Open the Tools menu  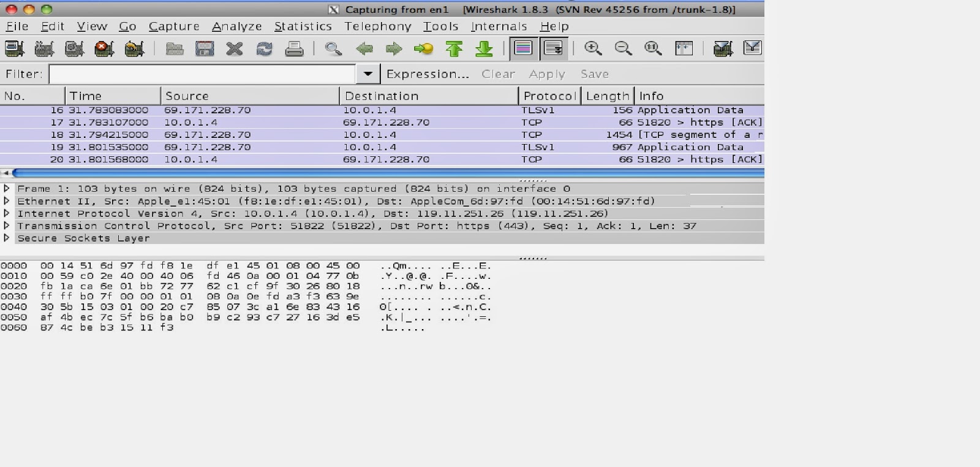(x=441, y=26)
